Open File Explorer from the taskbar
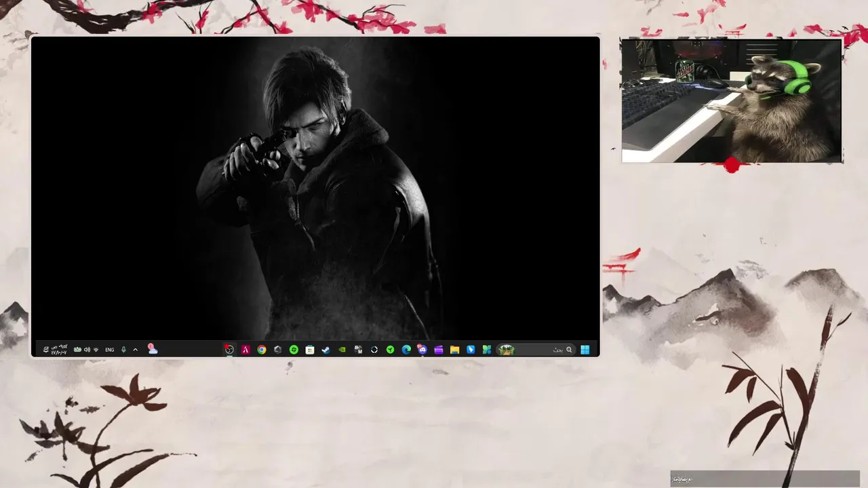 click(x=454, y=350)
